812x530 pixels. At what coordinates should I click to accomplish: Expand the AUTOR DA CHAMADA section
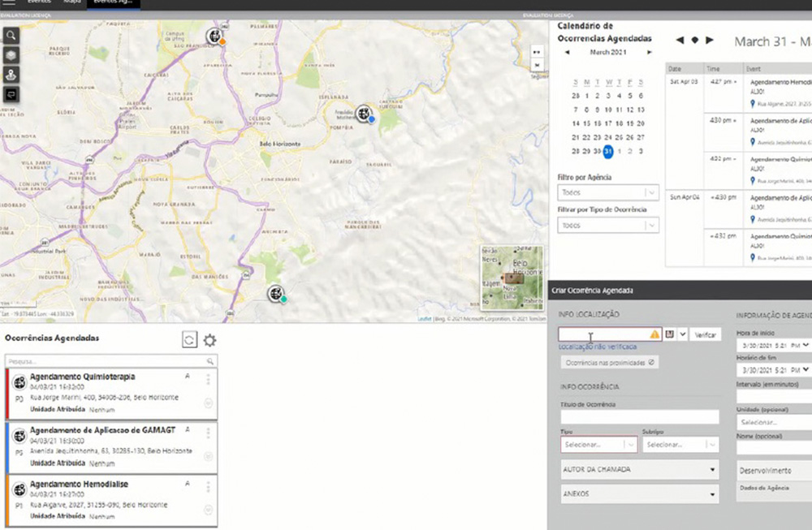640,469
